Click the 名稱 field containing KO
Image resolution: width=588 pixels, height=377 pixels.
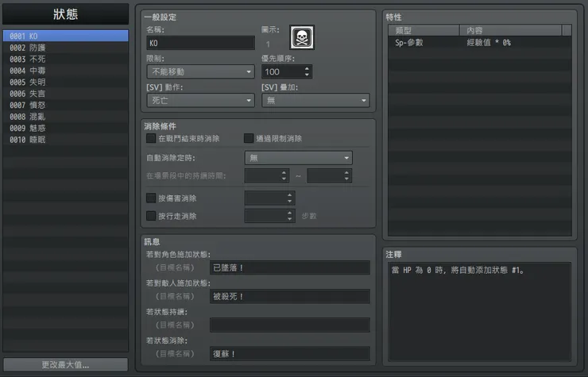coord(200,43)
